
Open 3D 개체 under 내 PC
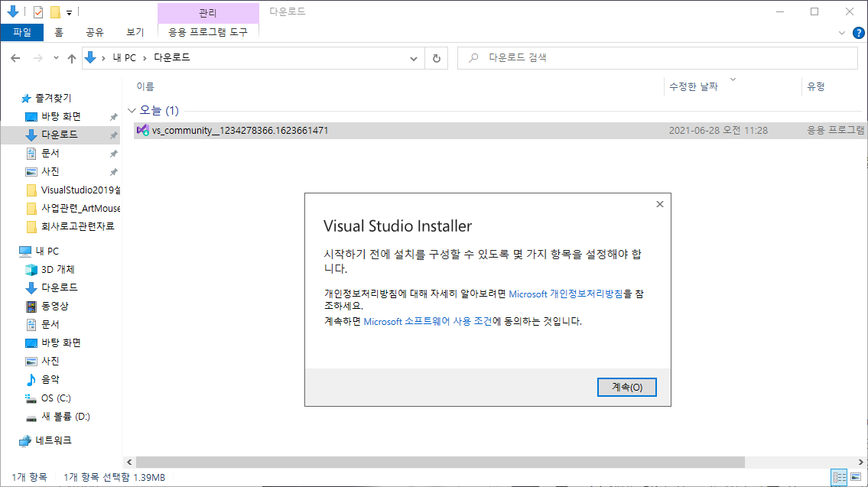[x=57, y=270]
